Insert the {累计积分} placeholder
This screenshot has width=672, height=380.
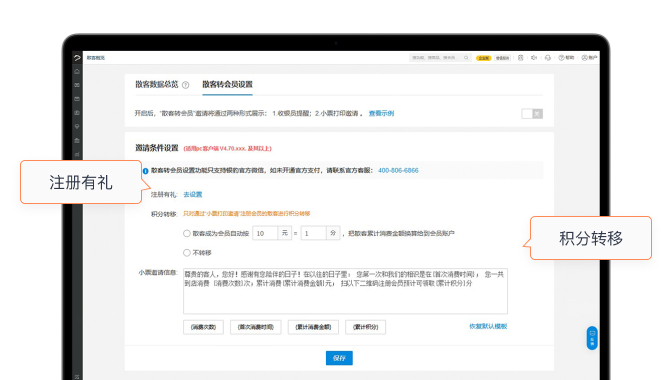pos(366,327)
